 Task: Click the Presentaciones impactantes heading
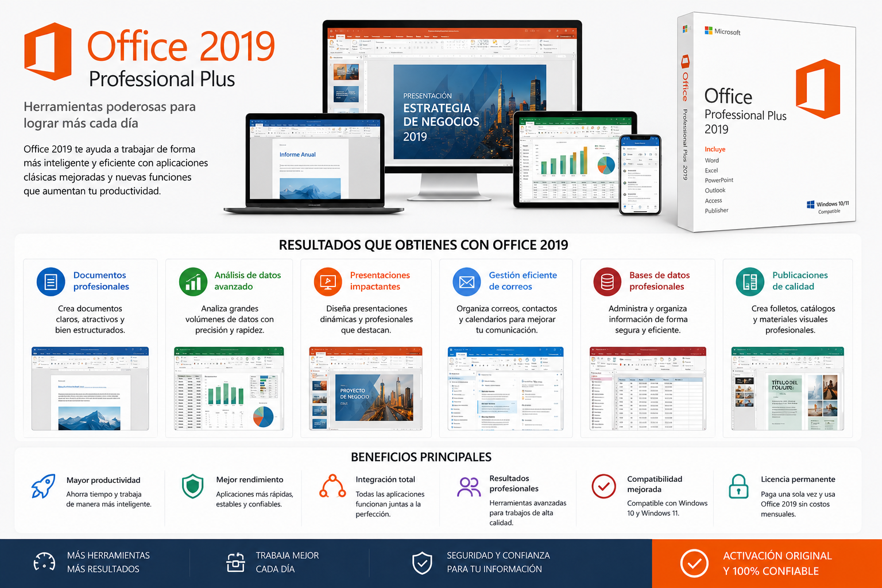coord(380,281)
